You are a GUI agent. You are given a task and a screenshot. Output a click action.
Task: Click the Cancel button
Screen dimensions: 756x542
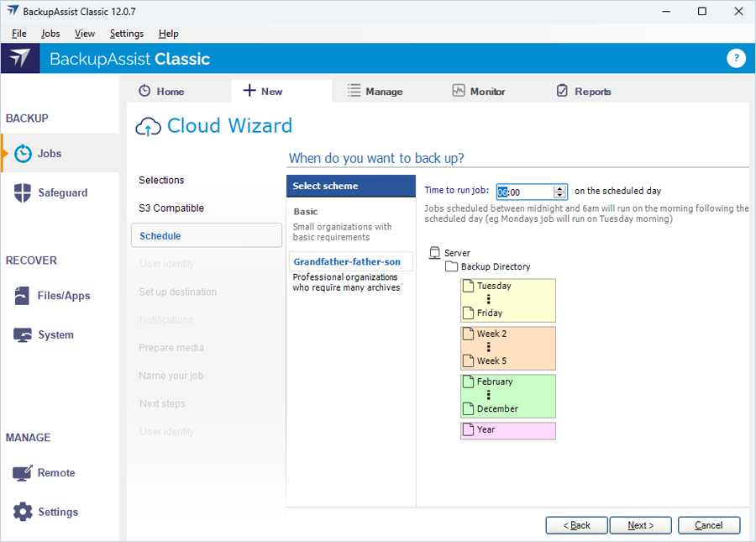[708, 525]
